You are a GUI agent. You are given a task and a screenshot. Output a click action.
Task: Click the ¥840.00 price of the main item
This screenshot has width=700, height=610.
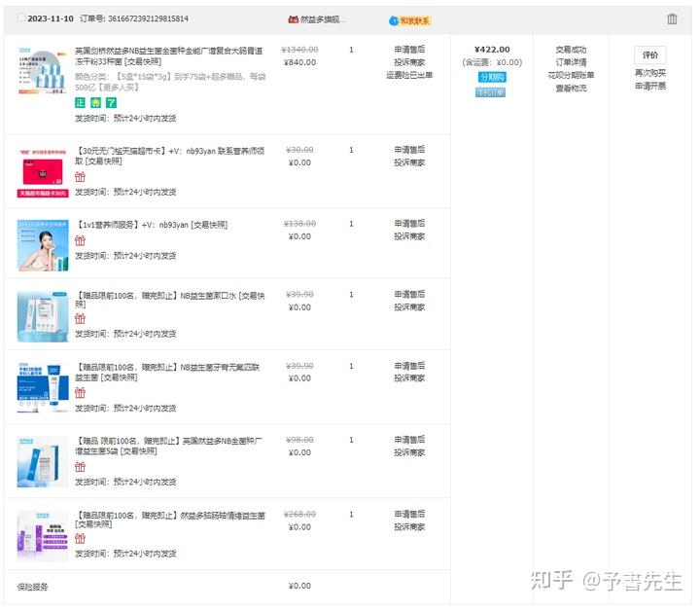299,62
